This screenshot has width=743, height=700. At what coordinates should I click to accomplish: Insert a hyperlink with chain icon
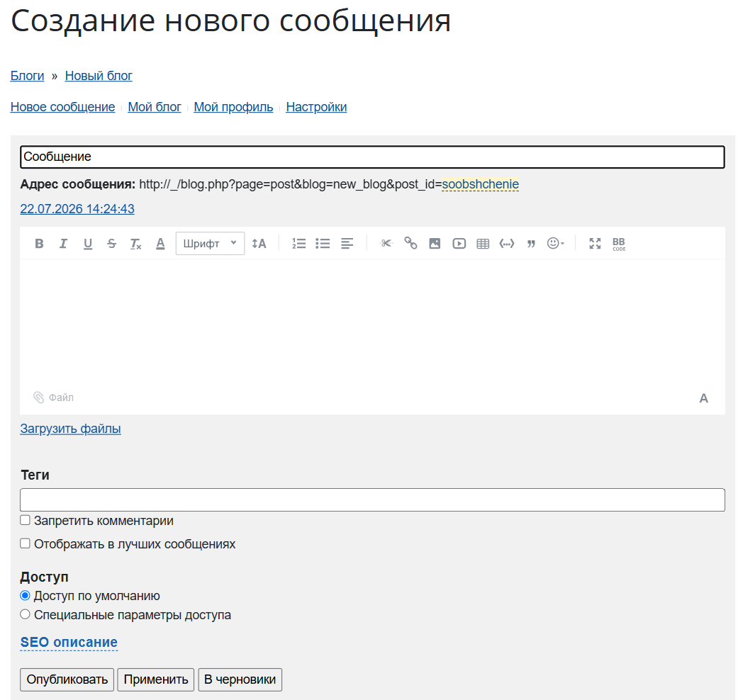tap(410, 244)
